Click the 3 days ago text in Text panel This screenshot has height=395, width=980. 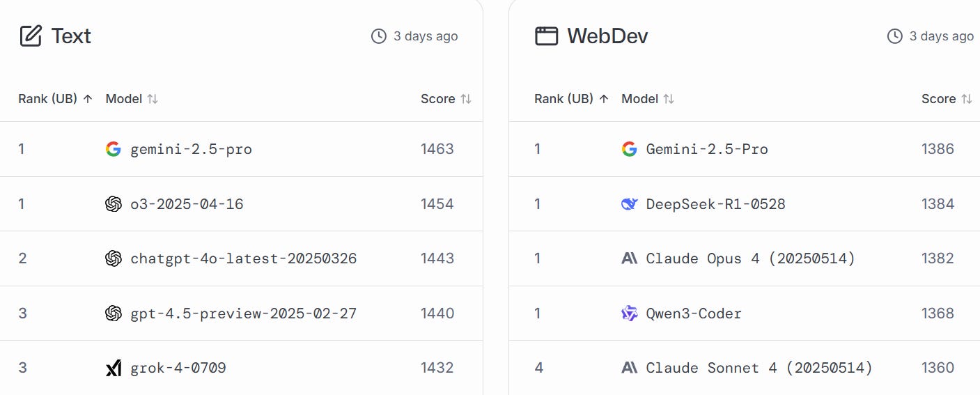coord(426,36)
